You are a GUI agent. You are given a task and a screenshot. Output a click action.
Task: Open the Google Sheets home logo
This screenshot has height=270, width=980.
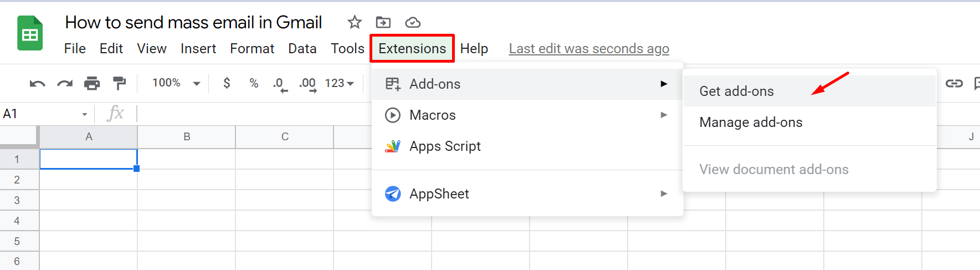pyautogui.click(x=30, y=34)
